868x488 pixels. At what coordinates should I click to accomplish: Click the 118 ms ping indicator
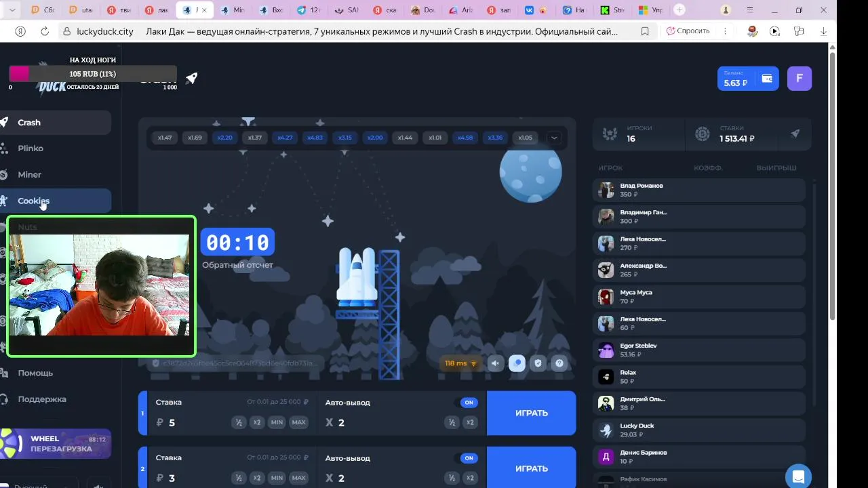[x=460, y=363]
